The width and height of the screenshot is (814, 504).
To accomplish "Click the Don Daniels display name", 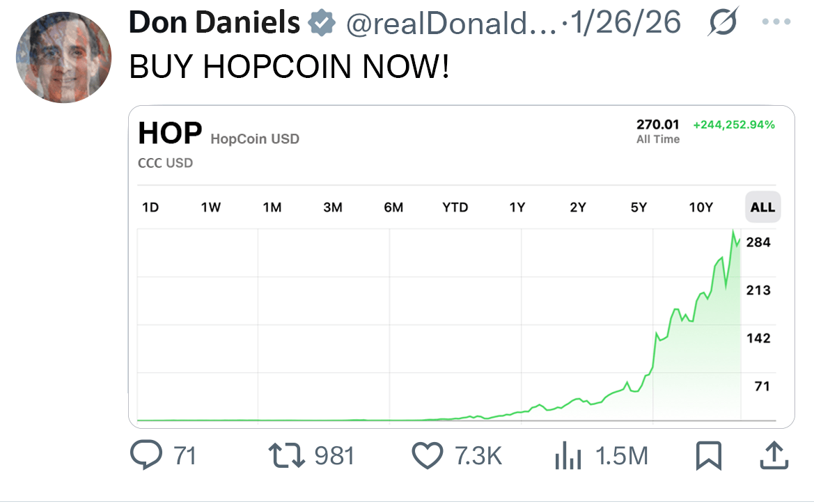I will click(214, 22).
